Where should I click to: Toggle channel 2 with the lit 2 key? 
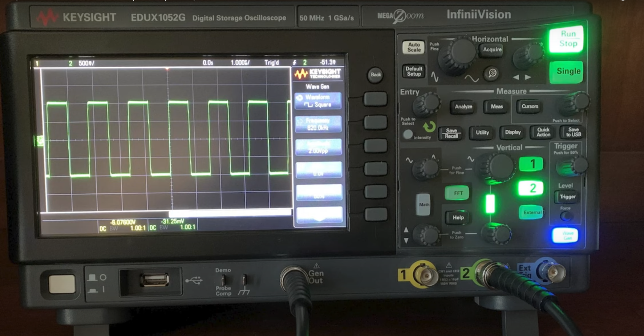pyautogui.click(x=531, y=188)
